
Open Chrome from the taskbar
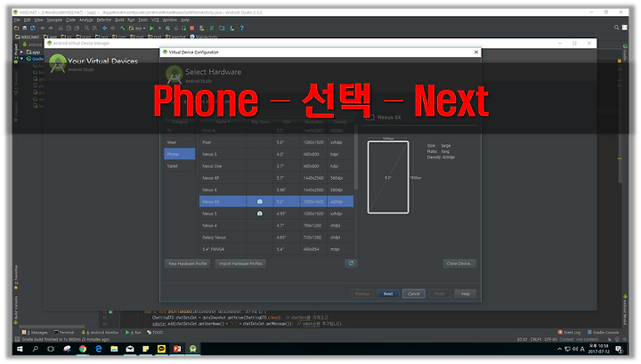click(83, 349)
